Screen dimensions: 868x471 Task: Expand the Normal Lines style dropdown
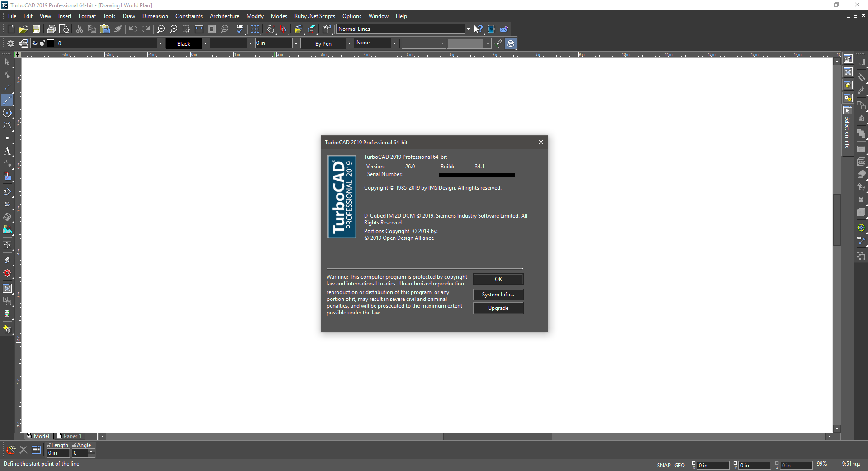click(468, 29)
